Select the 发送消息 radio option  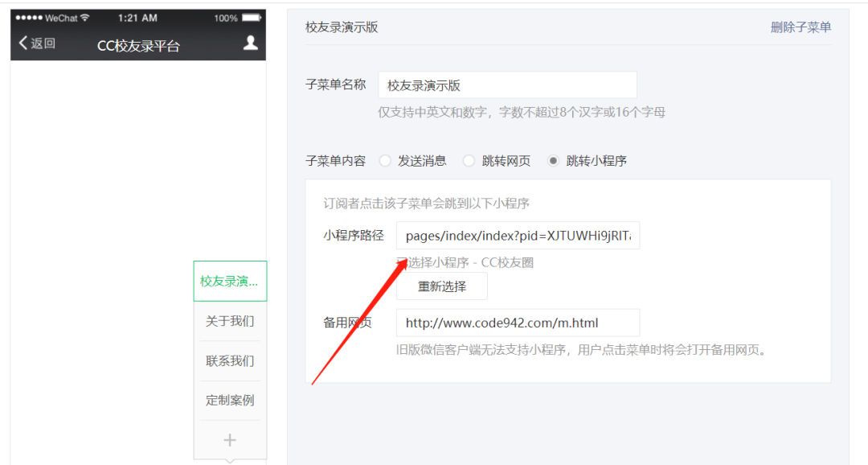click(385, 161)
